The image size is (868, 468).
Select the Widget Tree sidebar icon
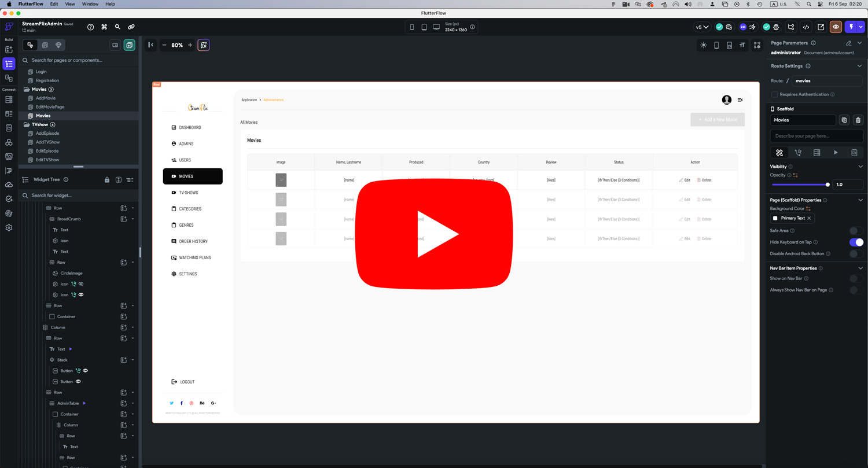coord(9,64)
